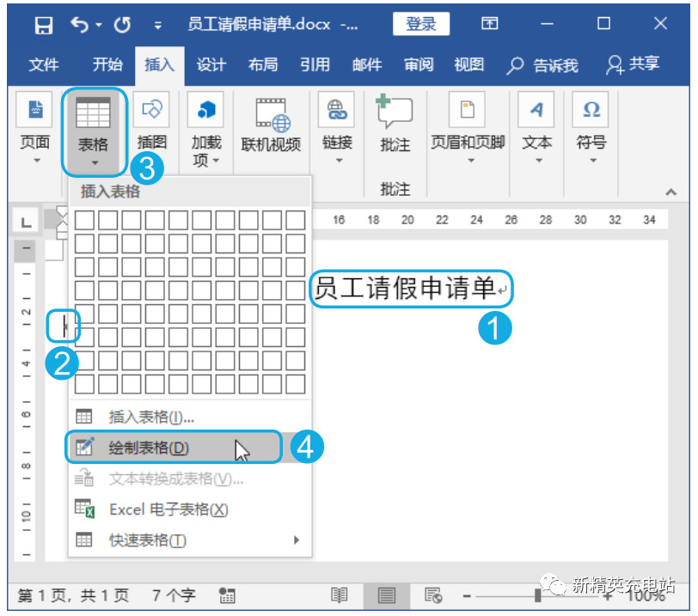Viewport: 698px width, 616px height.
Task: Switch to Read Mode view
Action: click(x=340, y=595)
